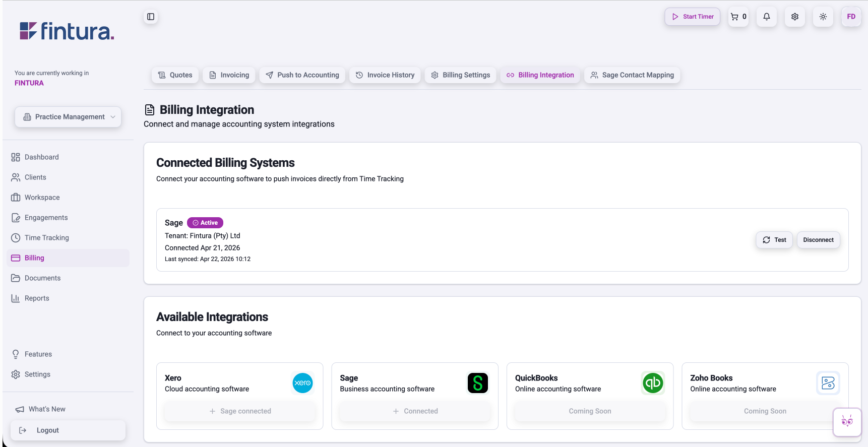The image size is (868, 447).
Task: Open the shopping cart icon
Action: click(x=738, y=17)
